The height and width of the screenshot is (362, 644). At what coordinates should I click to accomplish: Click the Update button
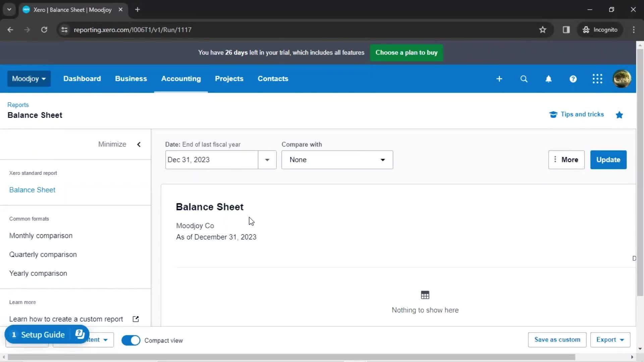(x=608, y=160)
